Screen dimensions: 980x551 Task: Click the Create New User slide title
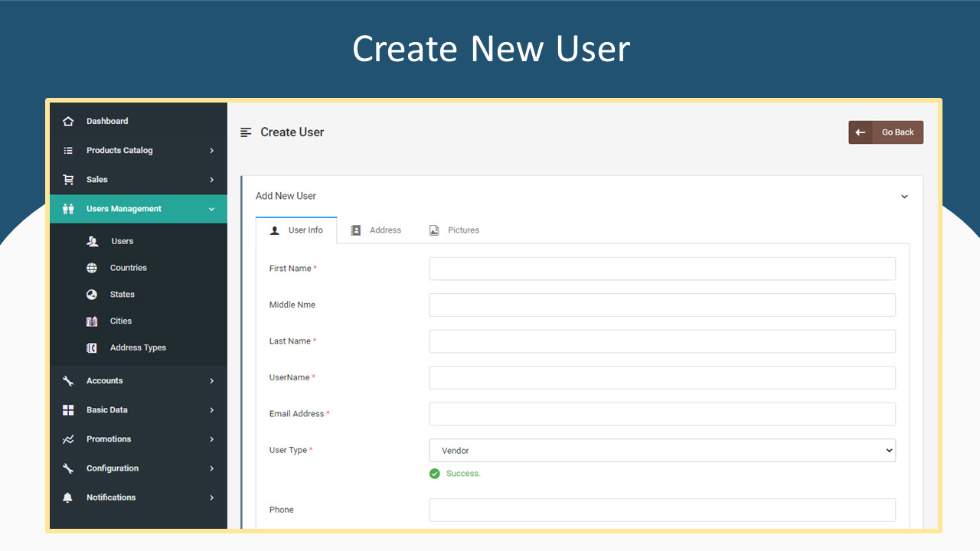(491, 49)
